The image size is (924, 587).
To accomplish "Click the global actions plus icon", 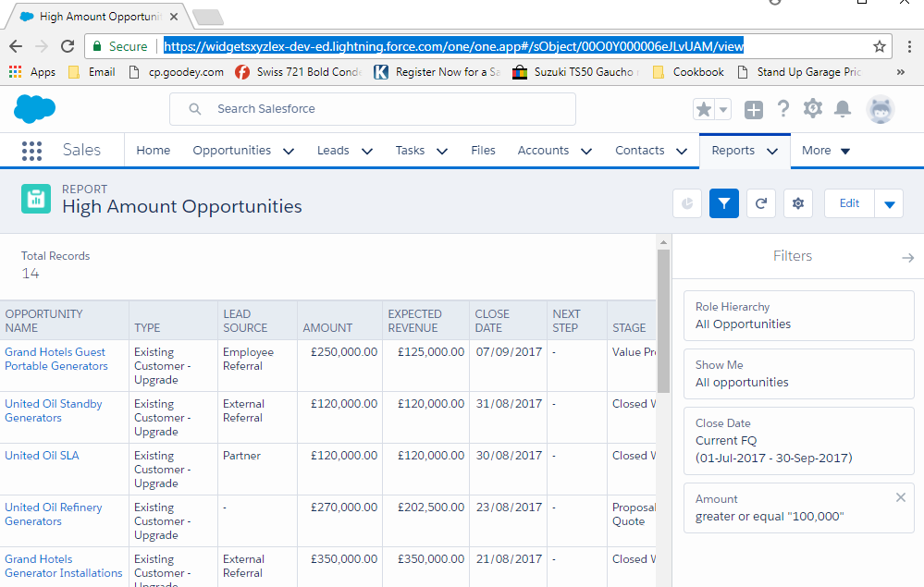I will tap(754, 109).
